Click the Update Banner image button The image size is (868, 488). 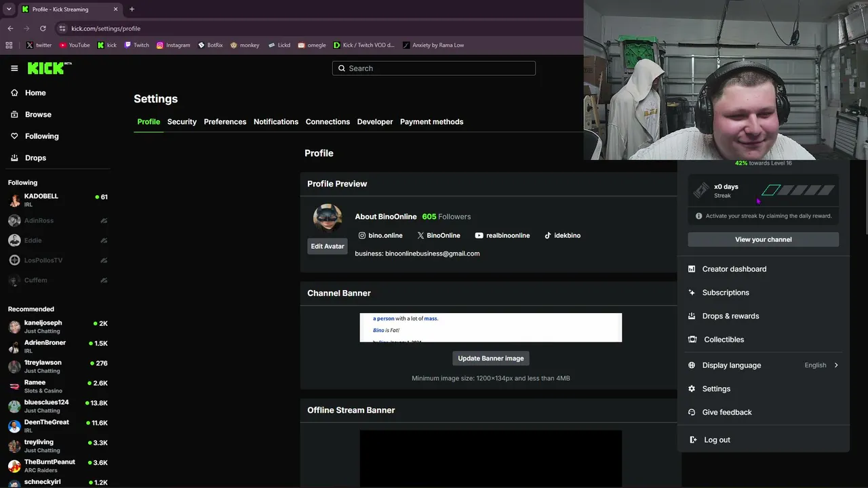tap(491, 359)
